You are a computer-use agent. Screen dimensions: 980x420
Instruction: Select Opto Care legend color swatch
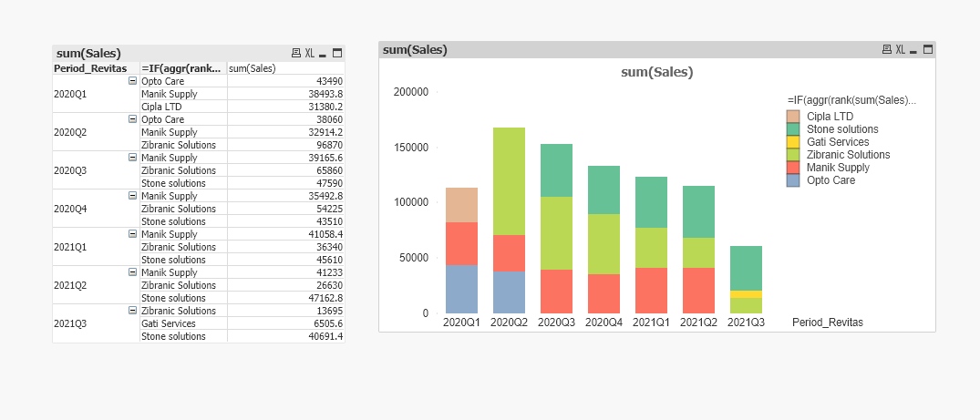pyautogui.click(x=793, y=180)
